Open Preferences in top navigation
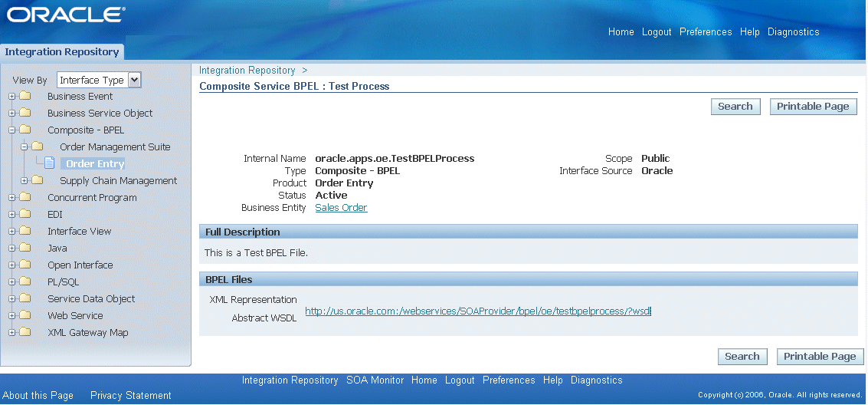This screenshot has height=405, width=868. (706, 32)
